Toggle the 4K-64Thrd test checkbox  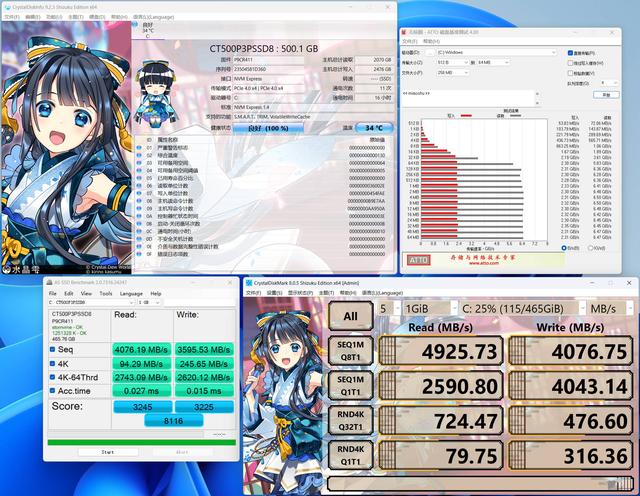[x=53, y=377]
